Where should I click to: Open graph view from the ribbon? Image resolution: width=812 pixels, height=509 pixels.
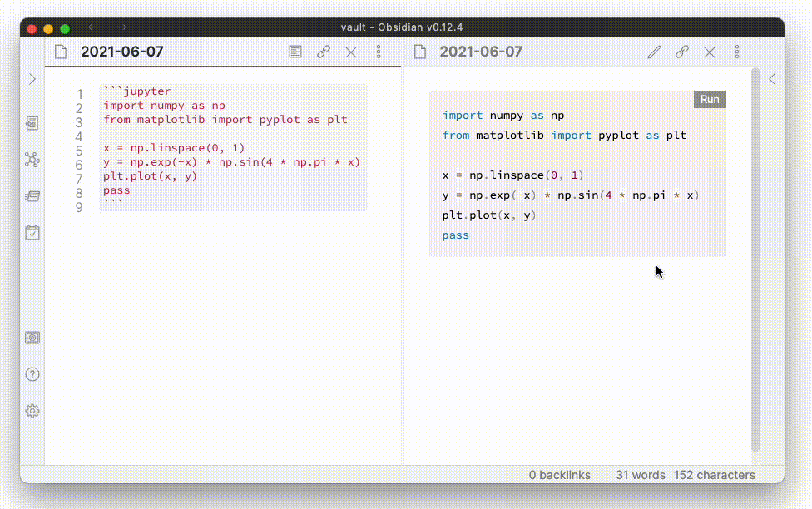(32, 160)
